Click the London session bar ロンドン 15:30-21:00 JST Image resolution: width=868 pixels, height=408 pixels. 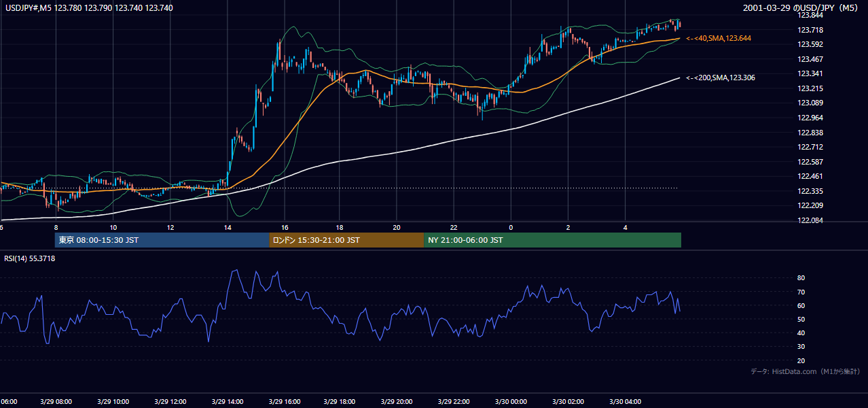click(346, 240)
